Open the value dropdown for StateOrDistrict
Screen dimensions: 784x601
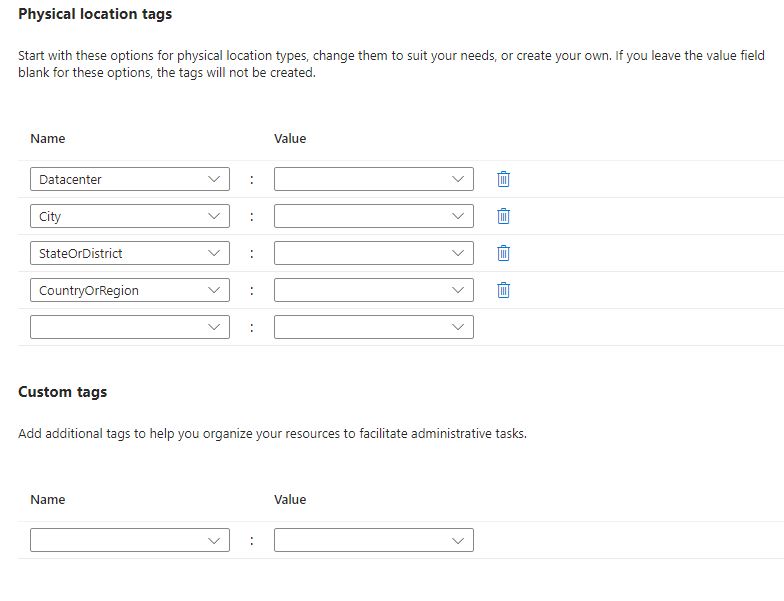(x=373, y=253)
